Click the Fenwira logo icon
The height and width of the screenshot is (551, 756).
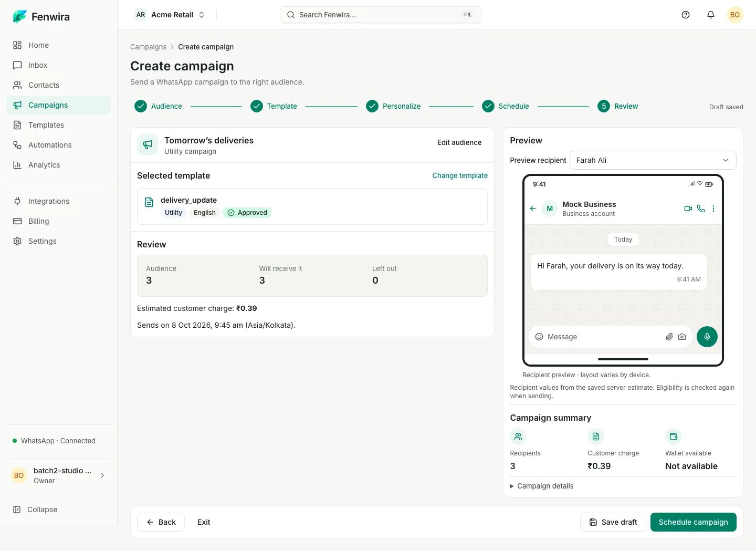(19, 17)
